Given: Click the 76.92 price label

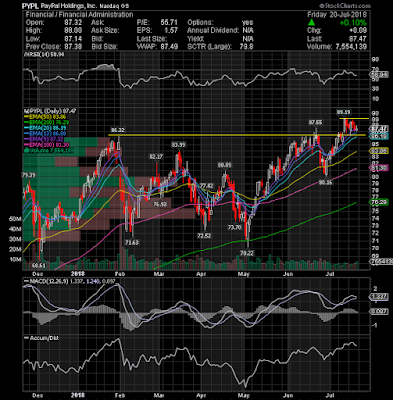Looking at the screenshot, I should [160, 204].
